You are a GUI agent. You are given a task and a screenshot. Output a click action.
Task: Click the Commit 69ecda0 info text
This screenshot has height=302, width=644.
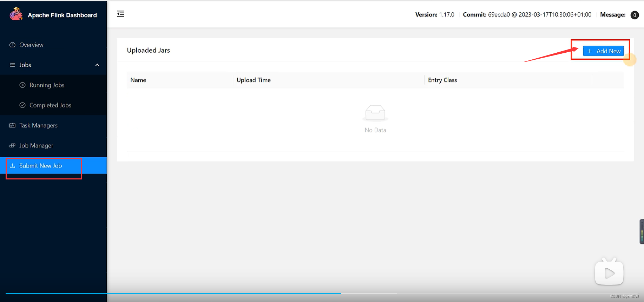[x=527, y=14]
